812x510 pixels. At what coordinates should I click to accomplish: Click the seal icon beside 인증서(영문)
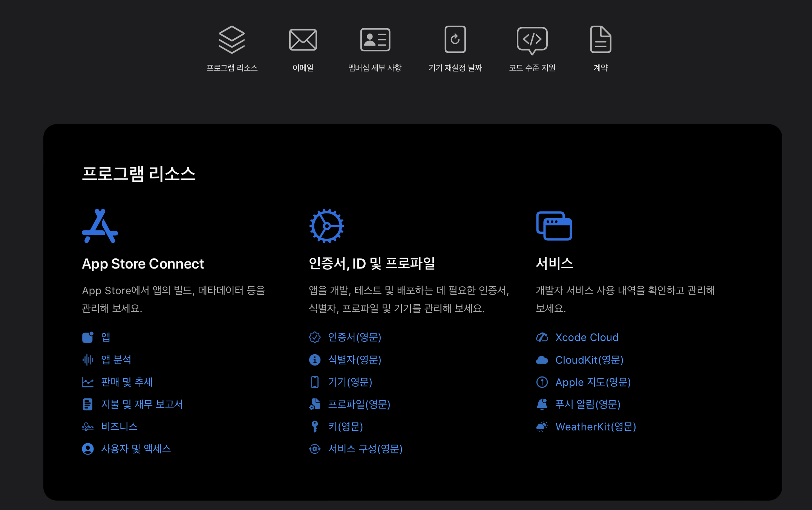pos(315,337)
